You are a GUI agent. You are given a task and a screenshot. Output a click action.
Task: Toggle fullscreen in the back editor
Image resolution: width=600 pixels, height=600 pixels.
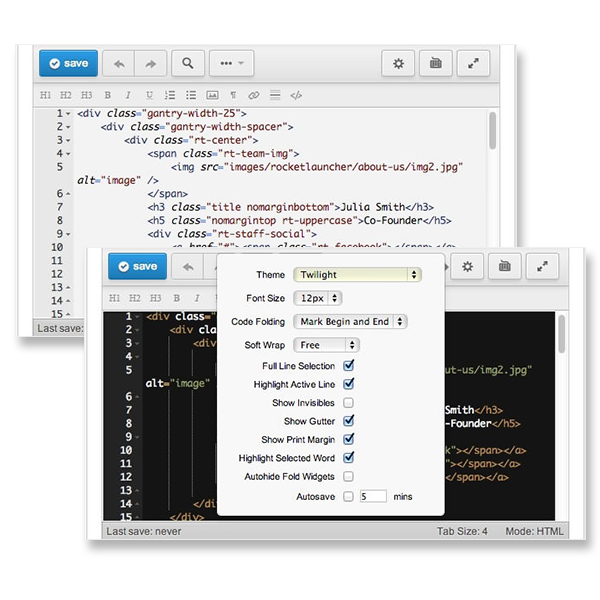click(473, 63)
